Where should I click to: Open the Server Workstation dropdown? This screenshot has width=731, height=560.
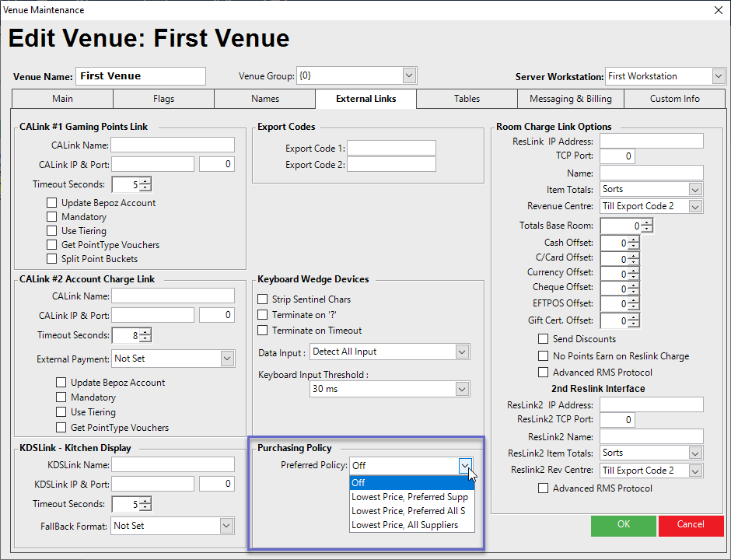coord(718,76)
